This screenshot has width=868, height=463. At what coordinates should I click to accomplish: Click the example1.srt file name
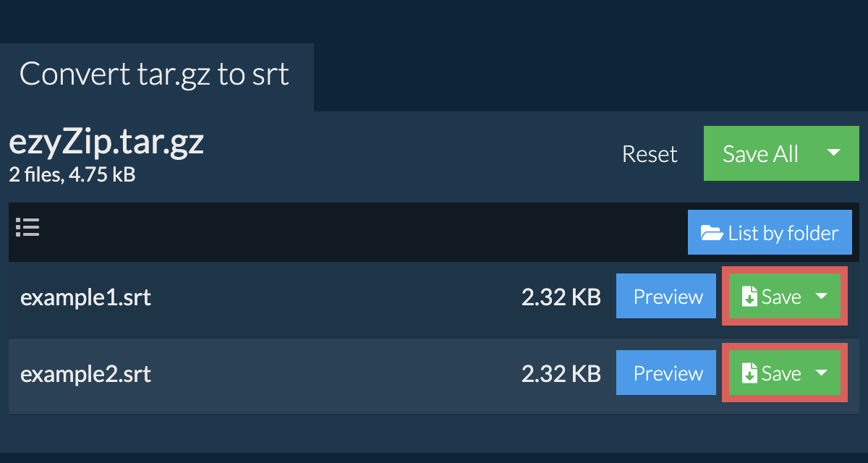pyautogui.click(x=85, y=297)
